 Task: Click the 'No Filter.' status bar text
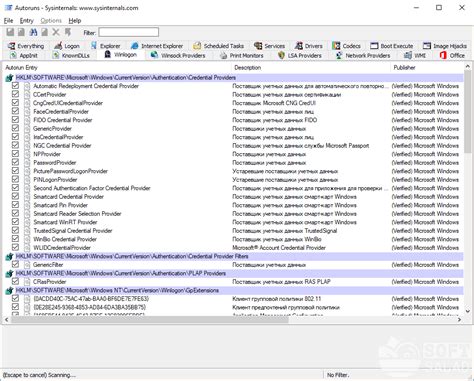coord(338,375)
